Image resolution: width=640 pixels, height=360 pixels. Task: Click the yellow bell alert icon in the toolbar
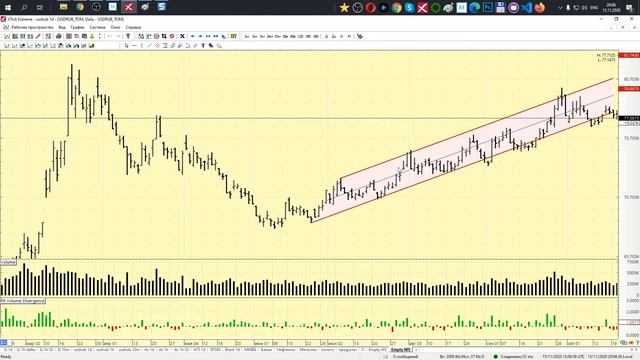[x=92, y=36]
